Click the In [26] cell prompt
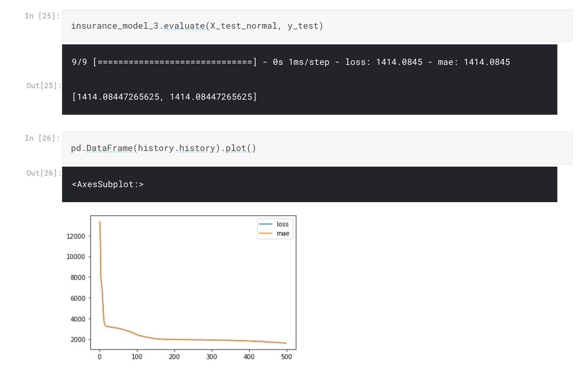This screenshot has width=588, height=392. tap(43, 138)
